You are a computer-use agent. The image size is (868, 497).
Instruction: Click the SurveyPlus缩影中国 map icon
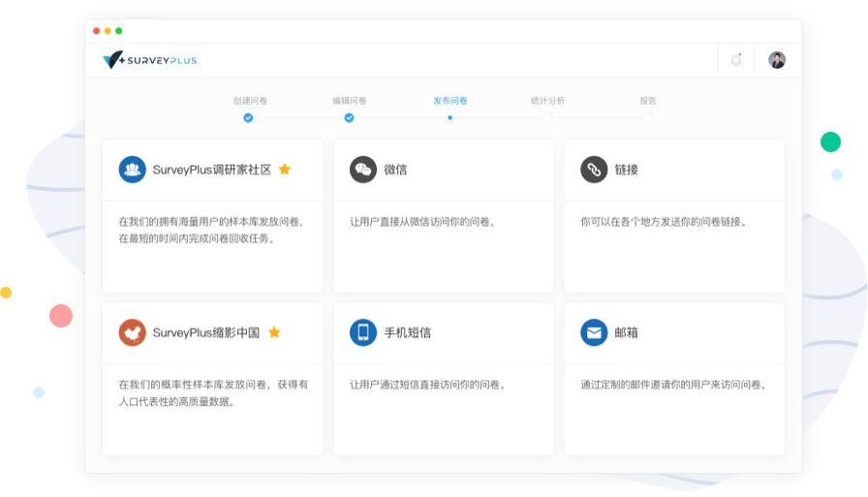pos(133,332)
